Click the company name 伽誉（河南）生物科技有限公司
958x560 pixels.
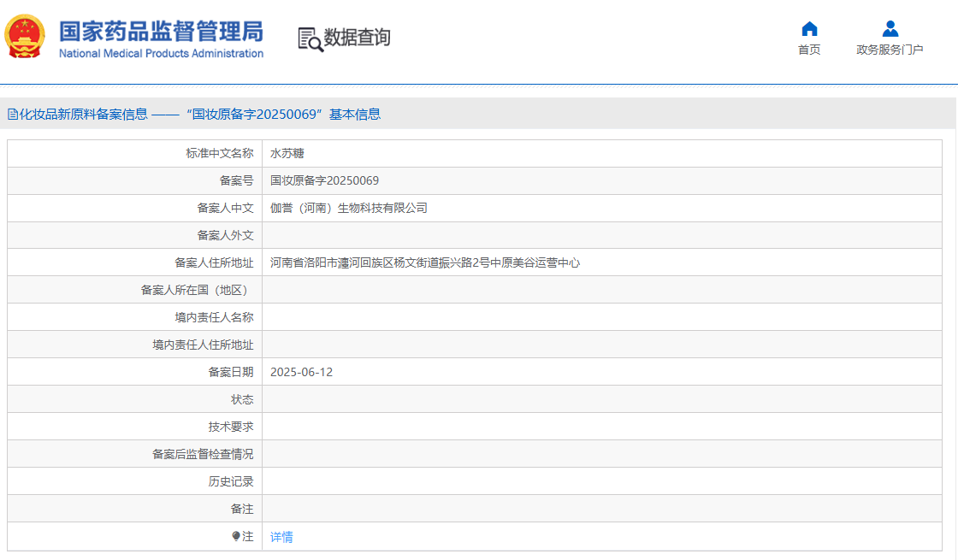pyautogui.click(x=348, y=209)
